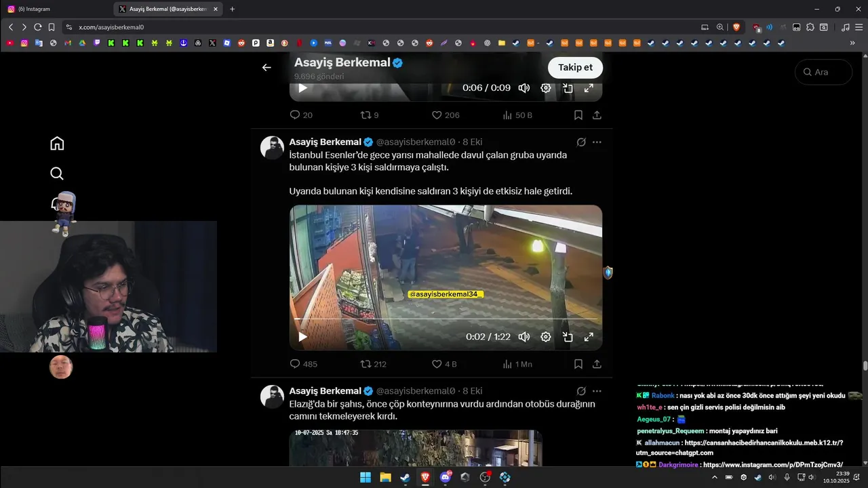Image resolution: width=868 pixels, height=488 pixels.
Task: Open replies on the Esenler post (485)
Action: 303,364
